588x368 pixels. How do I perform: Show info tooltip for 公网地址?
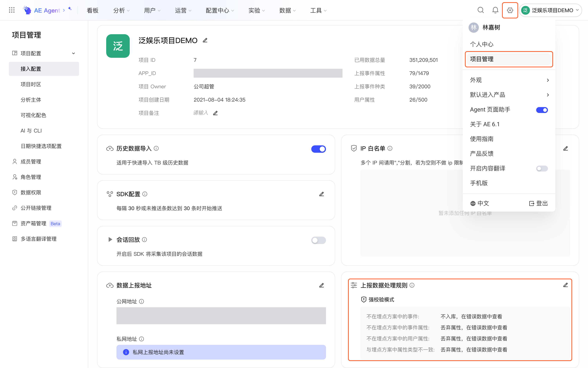coord(141,301)
